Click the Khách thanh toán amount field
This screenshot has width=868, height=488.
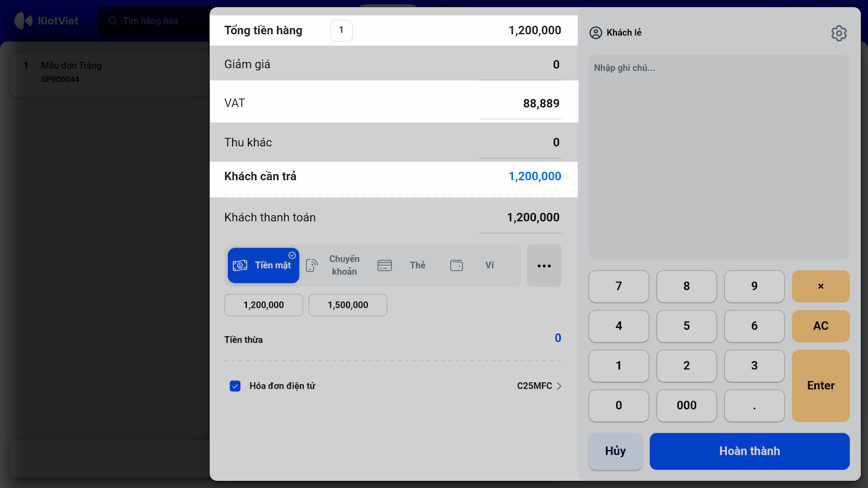pyautogui.click(x=520, y=218)
